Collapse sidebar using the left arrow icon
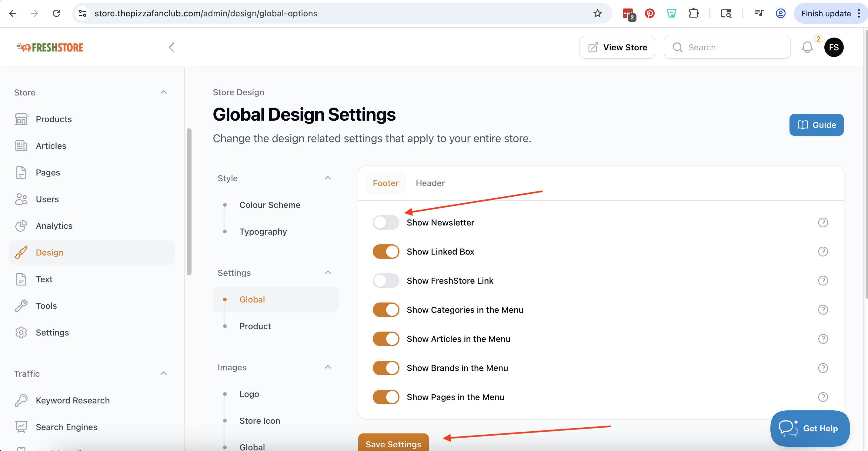868x451 pixels. [172, 47]
